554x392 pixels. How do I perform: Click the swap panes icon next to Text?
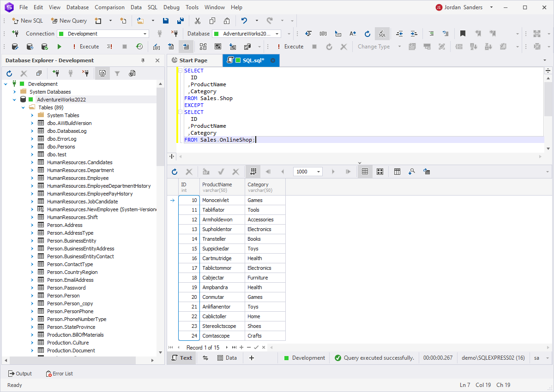point(205,358)
